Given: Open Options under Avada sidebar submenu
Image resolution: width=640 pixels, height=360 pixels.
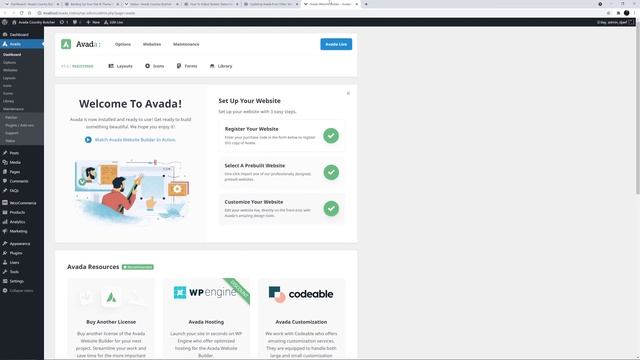Looking at the screenshot, I should tap(9, 62).
